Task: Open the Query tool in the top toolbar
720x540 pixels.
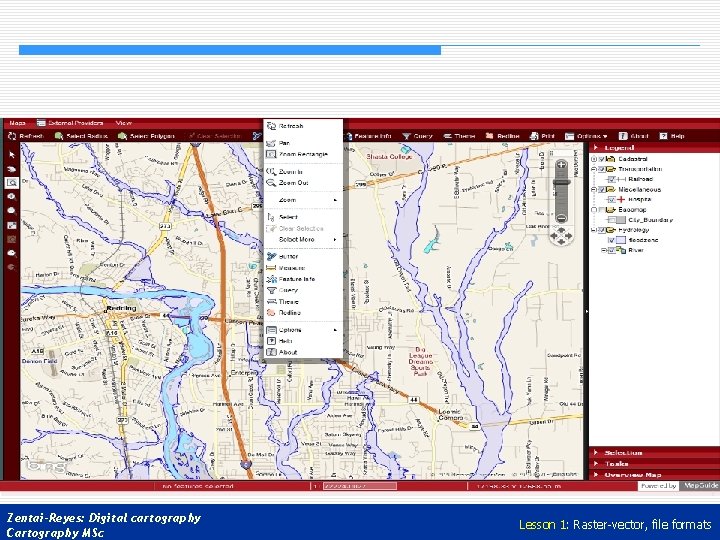Action: (417, 136)
